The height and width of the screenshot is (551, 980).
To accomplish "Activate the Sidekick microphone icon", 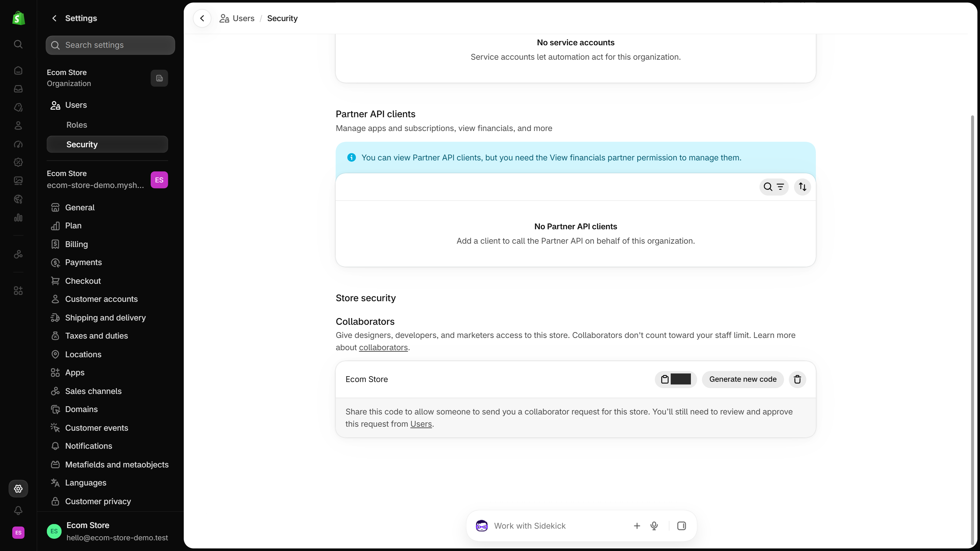I will pos(654,526).
